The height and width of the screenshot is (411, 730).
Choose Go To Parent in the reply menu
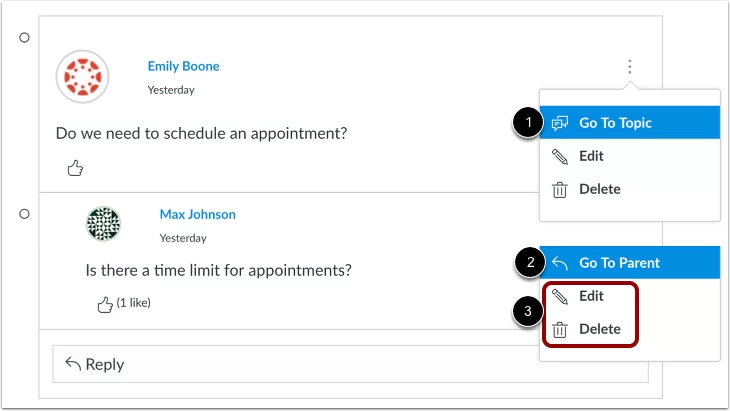pyautogui.click(x=629, y=263)
